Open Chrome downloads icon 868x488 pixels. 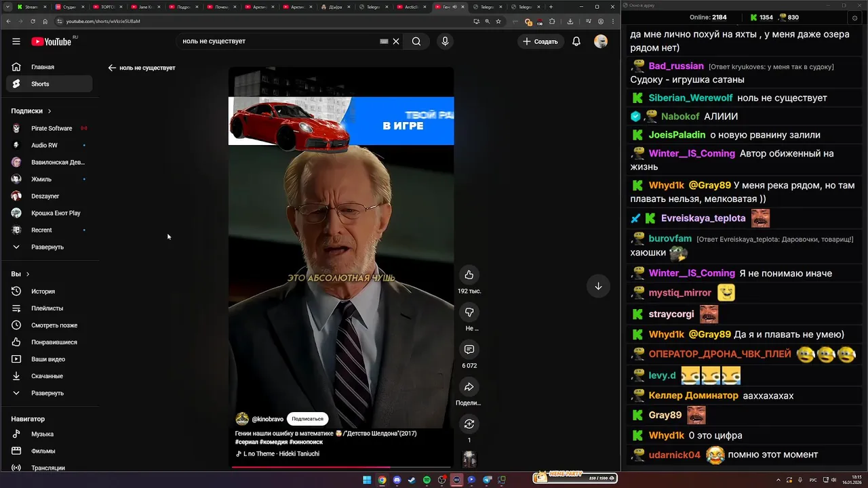pyautogui.click(x=570, y=21)
